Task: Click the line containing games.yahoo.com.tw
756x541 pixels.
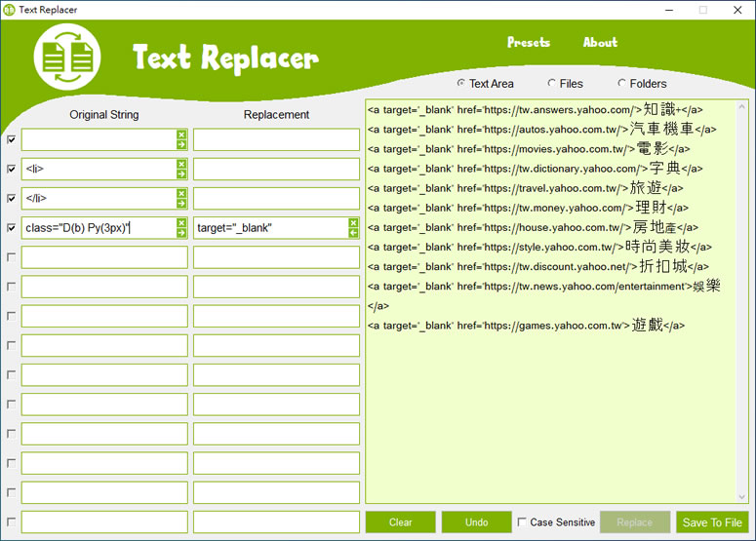Action: pos(526,326)
